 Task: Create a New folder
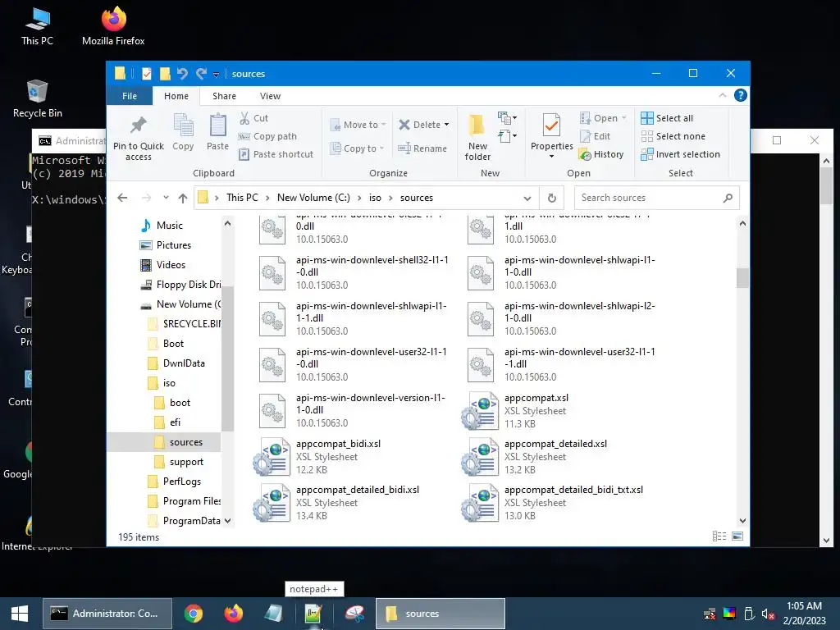pos(477,137)
